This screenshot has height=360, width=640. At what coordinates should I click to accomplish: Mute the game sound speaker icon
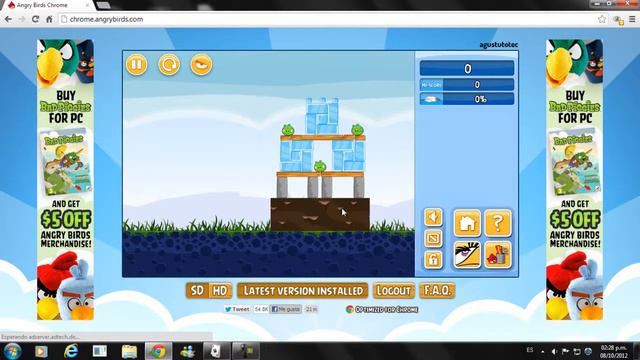point(433,217)
